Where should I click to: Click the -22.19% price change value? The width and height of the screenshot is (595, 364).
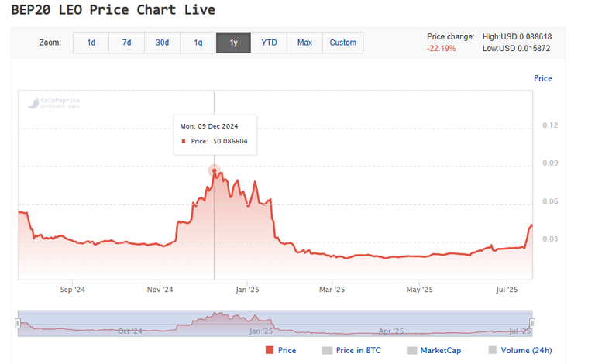(x=442, y=49)
